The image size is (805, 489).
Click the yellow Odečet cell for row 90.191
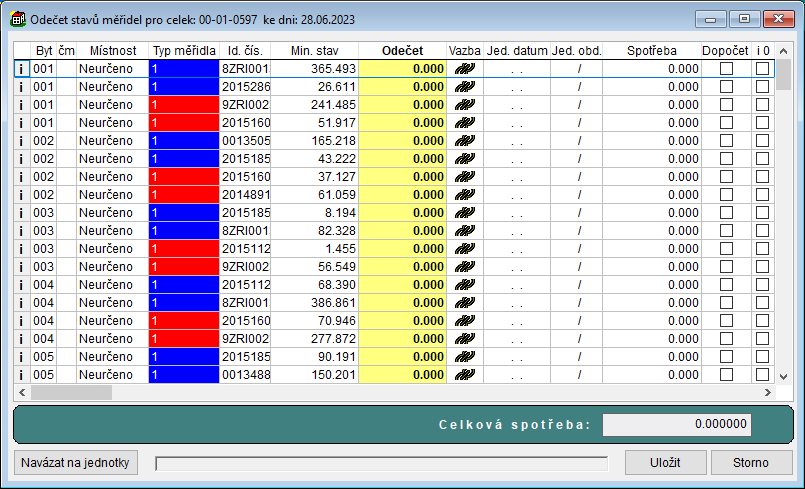(x=402, y=357)
